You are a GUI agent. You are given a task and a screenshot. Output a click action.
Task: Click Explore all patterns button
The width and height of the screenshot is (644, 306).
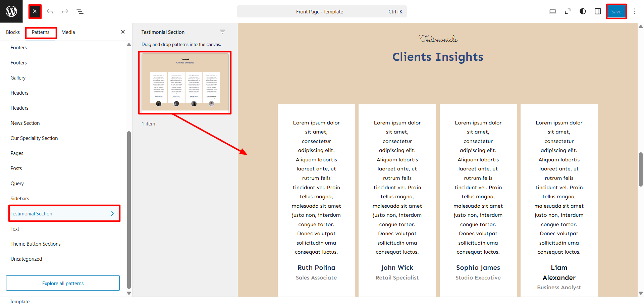pos(63,284)
